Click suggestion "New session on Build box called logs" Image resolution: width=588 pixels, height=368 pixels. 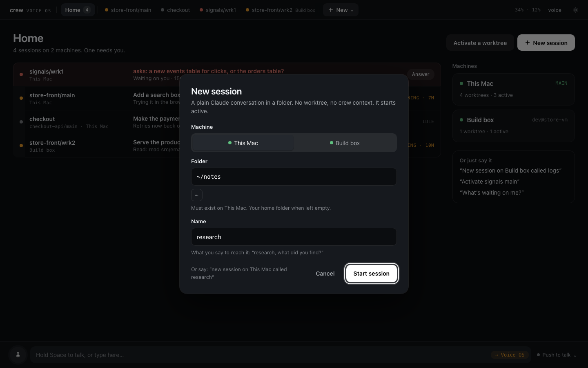510,171
